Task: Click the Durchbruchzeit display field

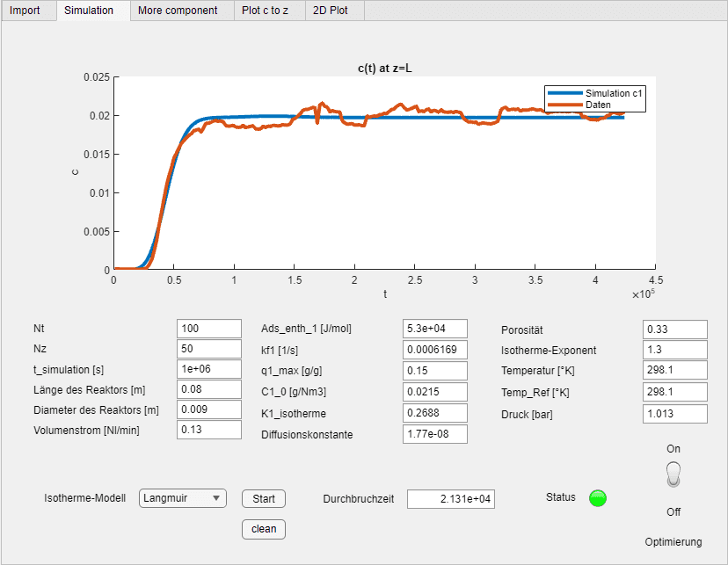Action: pos(450,498)
